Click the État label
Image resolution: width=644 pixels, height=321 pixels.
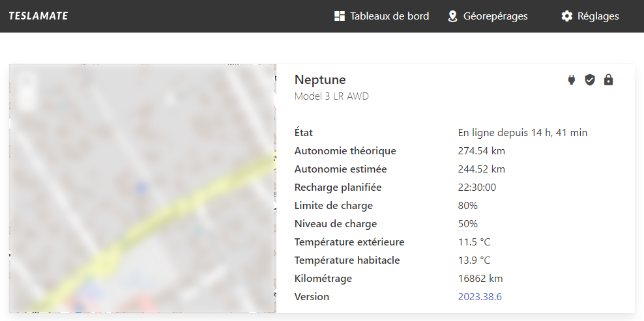(304, 133)
